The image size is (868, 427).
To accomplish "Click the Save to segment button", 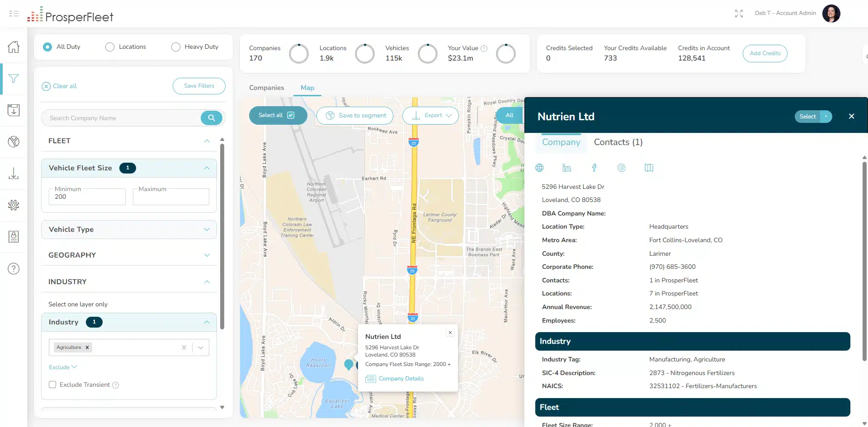I will tap(355, 115).
